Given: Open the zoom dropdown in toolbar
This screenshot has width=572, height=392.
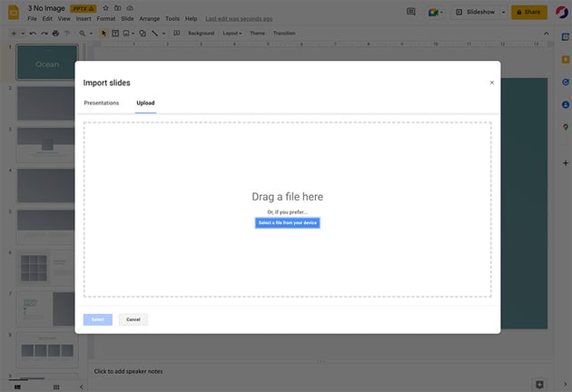Looking at the screenshot, I should point(84,33).
